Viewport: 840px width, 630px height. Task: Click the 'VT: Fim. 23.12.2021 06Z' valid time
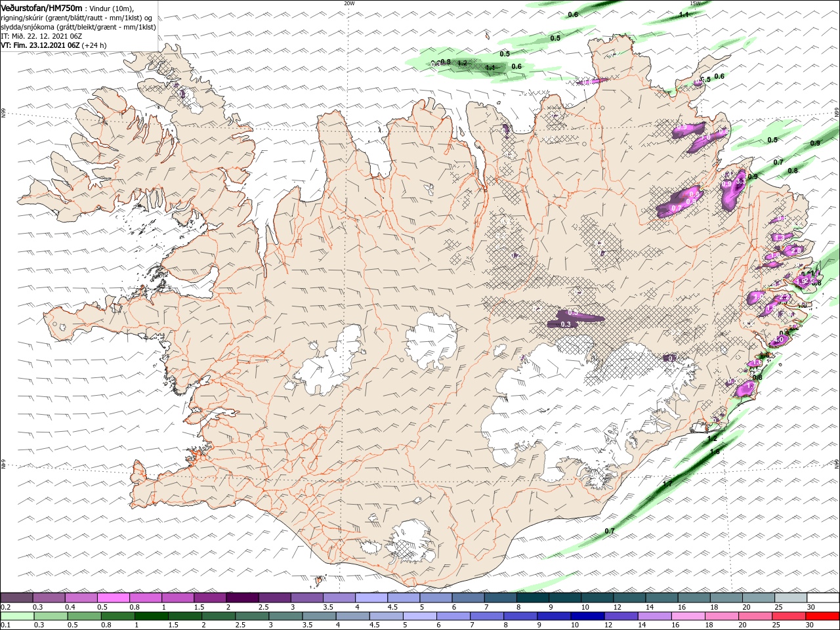(x=41, y=45)
